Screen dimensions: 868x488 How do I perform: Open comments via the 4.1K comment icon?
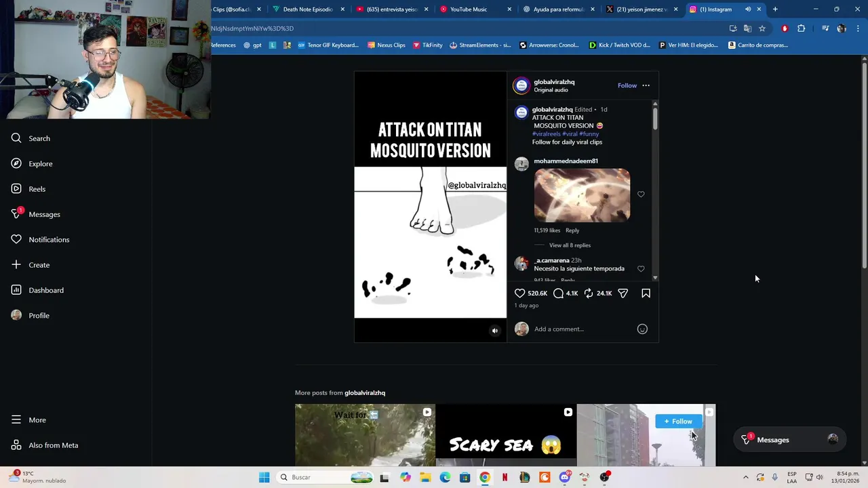pos(558,293)
